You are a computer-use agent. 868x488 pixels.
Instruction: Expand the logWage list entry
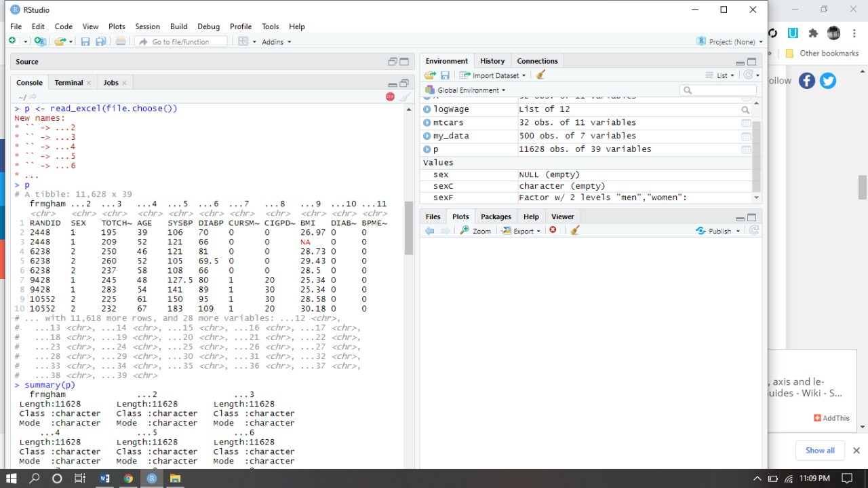[x=427, y=109]
